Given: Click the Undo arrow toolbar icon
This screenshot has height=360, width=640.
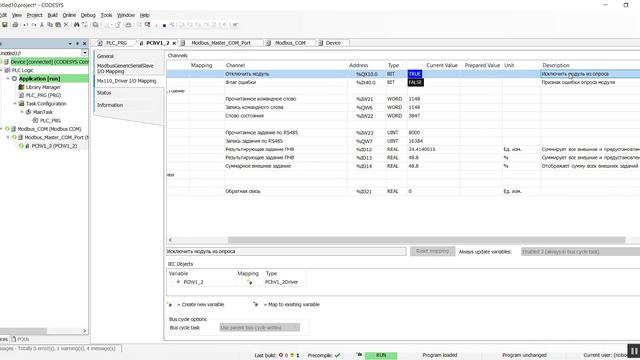Looking at the screenshot, I should point(26,25).
